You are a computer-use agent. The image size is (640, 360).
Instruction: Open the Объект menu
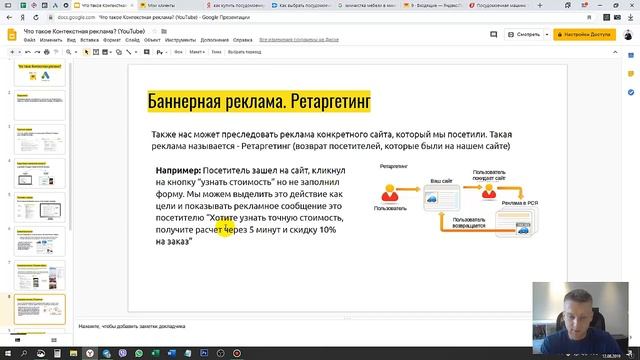(x=152, y=40)
